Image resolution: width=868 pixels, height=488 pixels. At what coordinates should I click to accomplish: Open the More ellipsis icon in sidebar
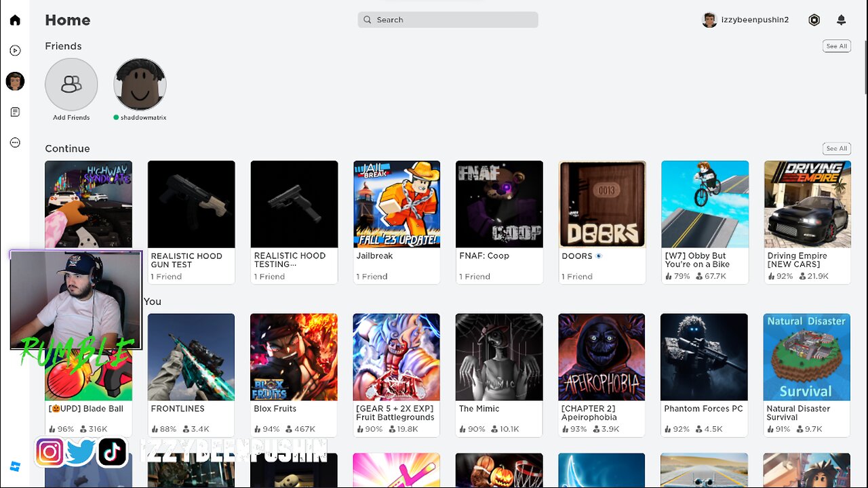click(15, 142)
